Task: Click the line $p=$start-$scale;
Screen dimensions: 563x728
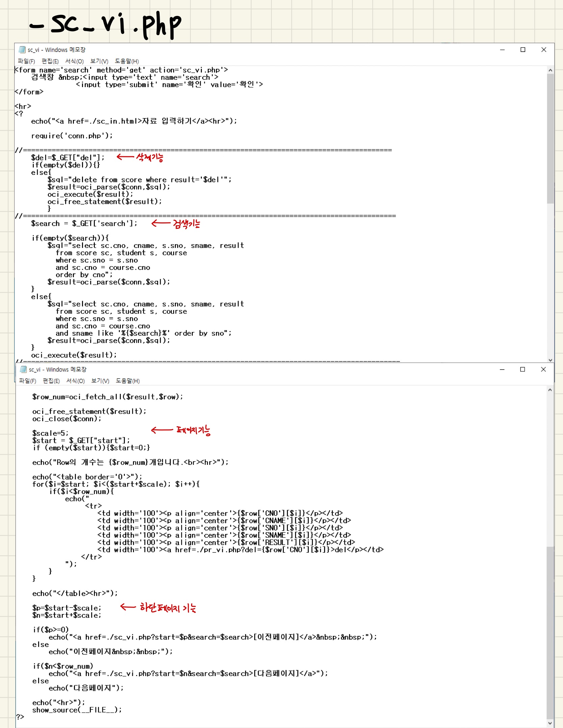Action: coord(67,608)
